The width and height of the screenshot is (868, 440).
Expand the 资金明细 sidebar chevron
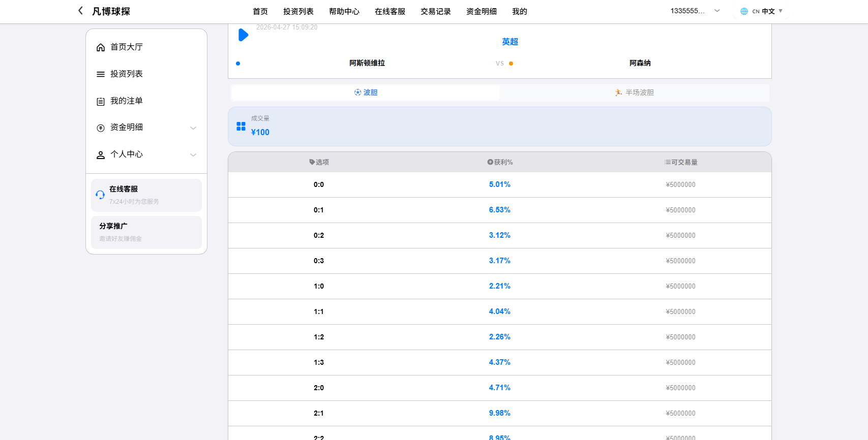click(x=193, y=128)
